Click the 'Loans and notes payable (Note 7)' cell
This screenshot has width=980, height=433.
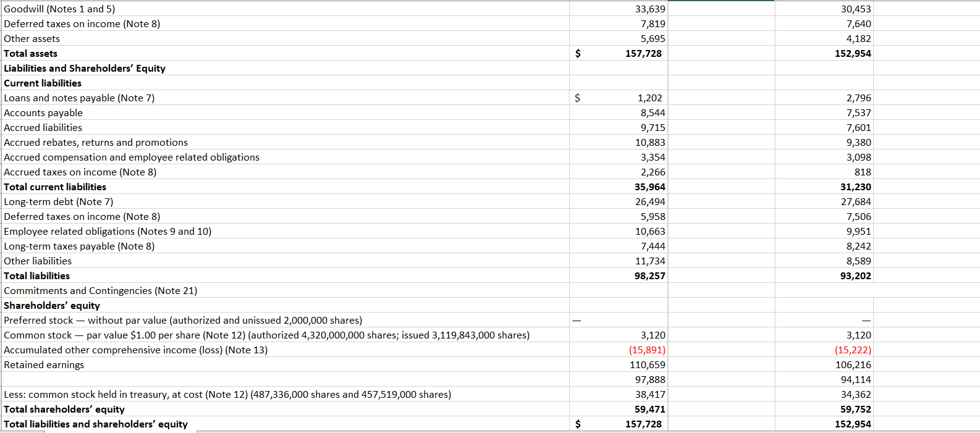tap(286, 98)
